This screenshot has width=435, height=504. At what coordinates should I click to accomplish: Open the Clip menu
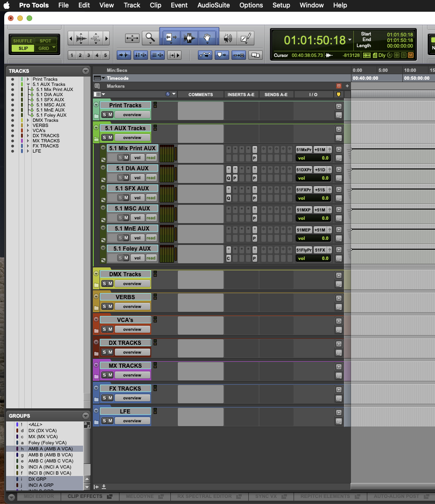click(x=155, y=5)
